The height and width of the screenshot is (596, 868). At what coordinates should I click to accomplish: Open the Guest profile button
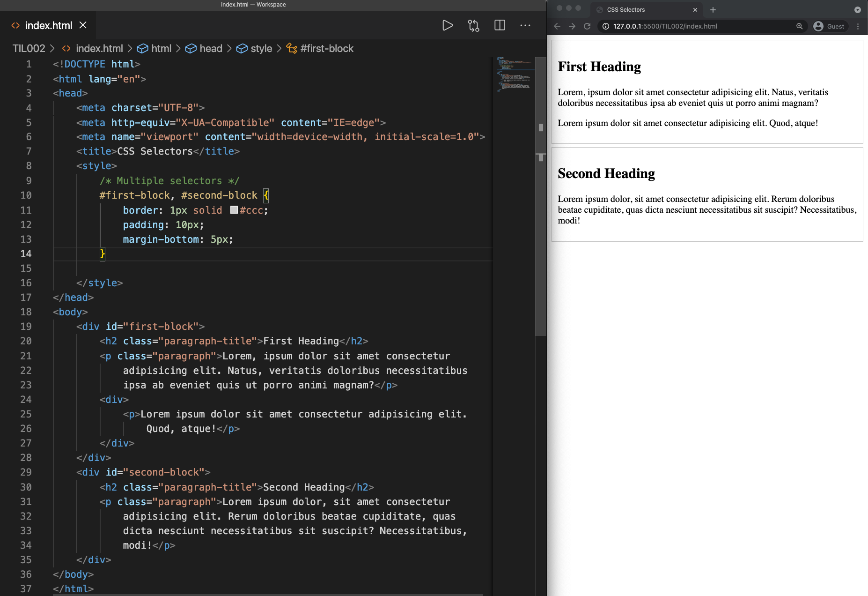click(829, 26)
